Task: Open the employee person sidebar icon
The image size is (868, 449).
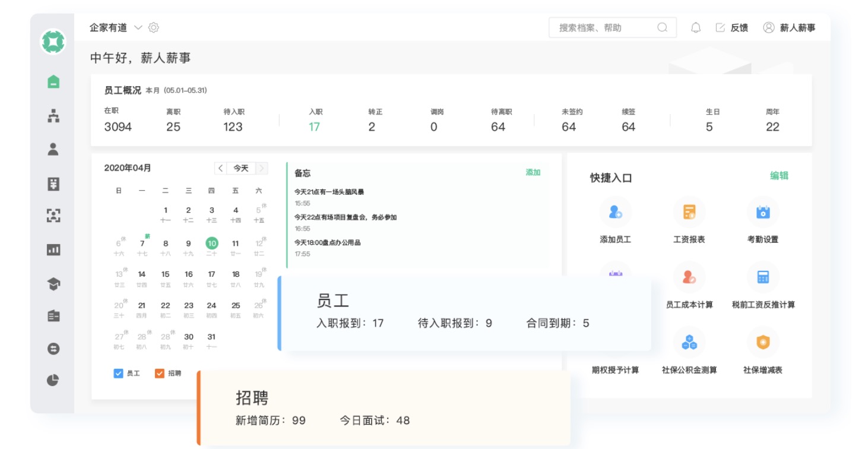Action: coord(53,149)
